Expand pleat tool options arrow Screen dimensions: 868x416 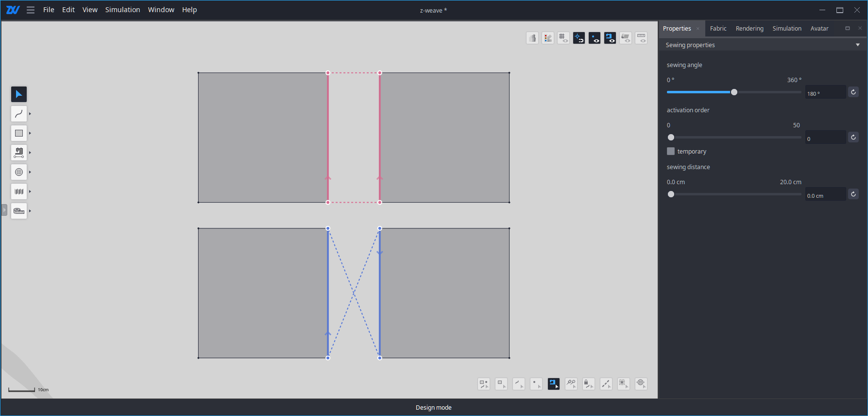(x=30, y=191)
